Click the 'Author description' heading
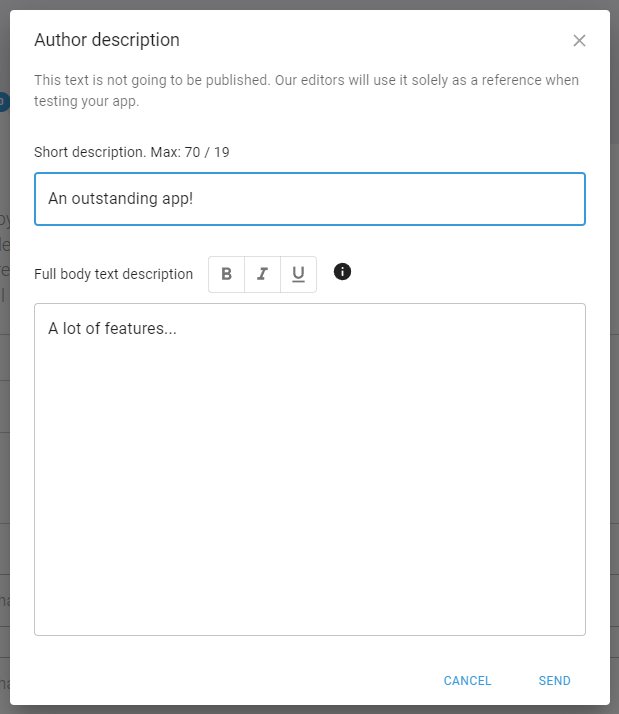This screenshot has width=619, height=714. (107, 40)
